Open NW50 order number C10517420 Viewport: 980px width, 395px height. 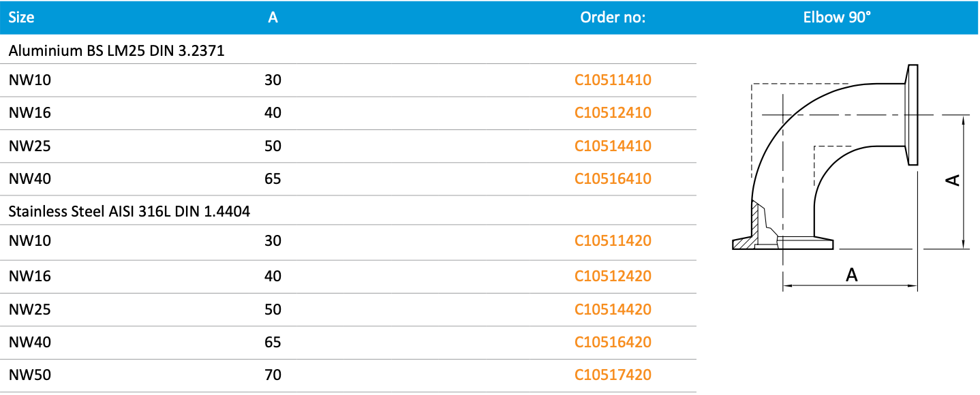click(x=613, y=375)
